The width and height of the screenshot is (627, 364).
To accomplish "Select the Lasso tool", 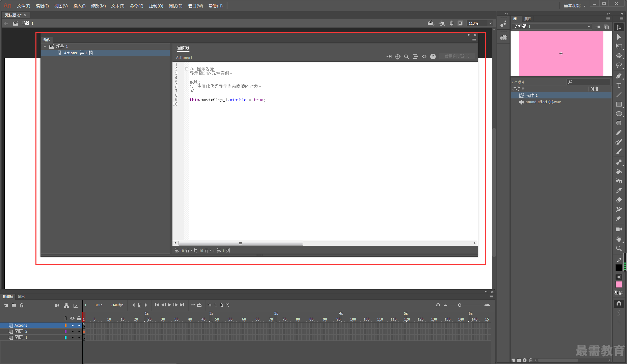I will click(619, 65).
